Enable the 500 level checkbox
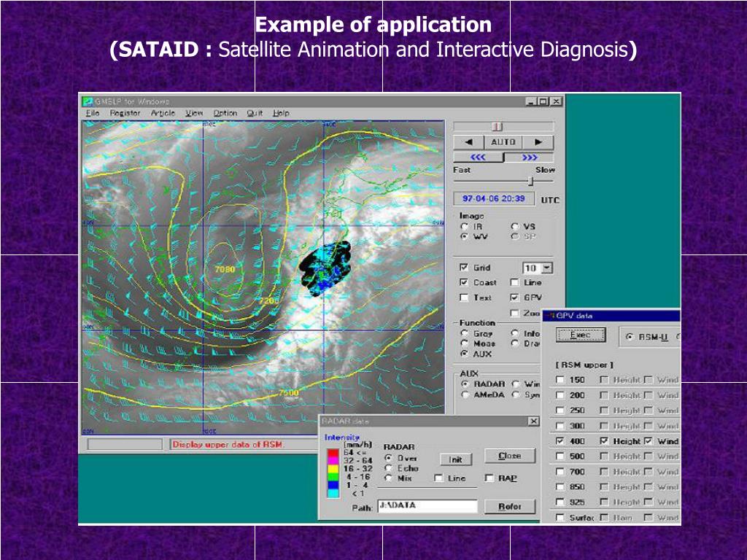 (x=560, y=456)
